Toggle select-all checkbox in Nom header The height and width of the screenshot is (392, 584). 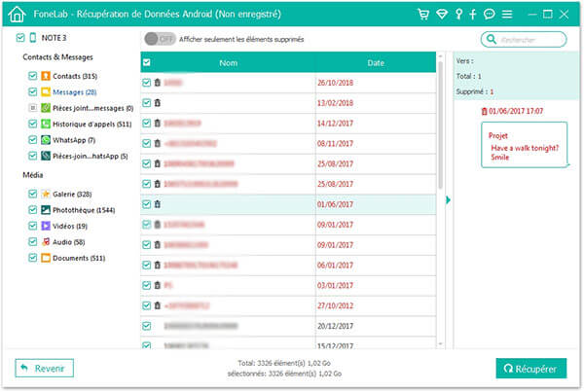click(x=147, y=62)
